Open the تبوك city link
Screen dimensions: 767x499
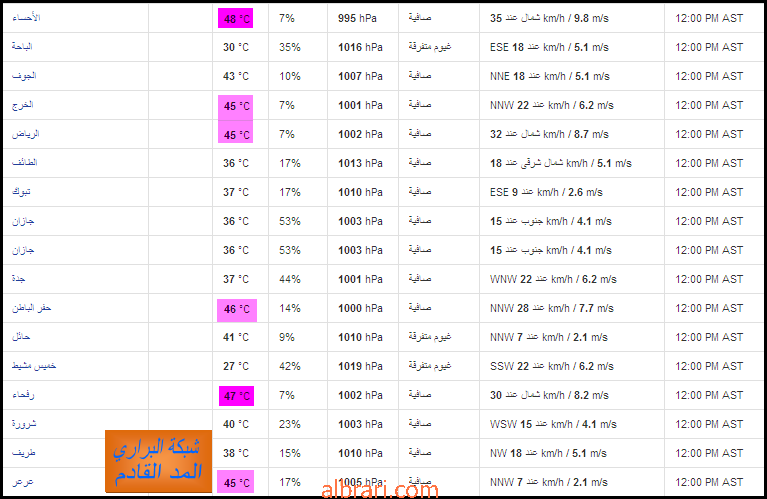pyautogui.click(x=21, y=191)
